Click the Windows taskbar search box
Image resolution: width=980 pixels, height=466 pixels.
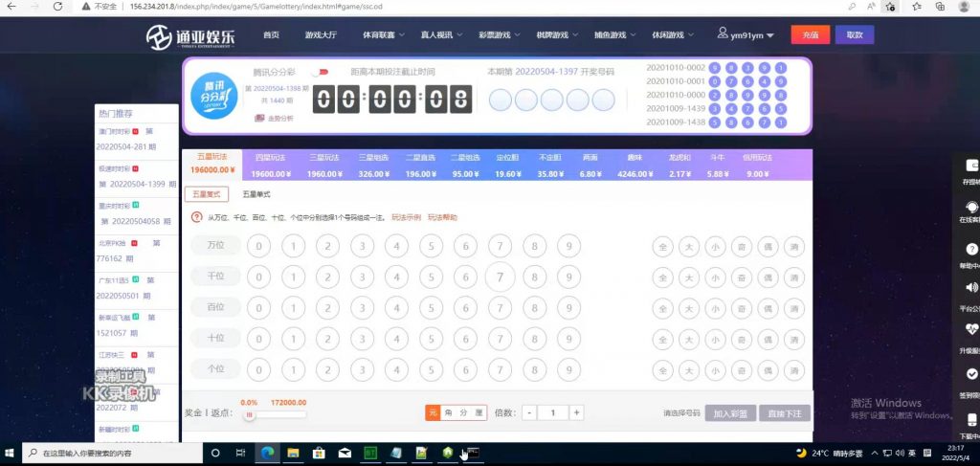(x=113, y=454)
